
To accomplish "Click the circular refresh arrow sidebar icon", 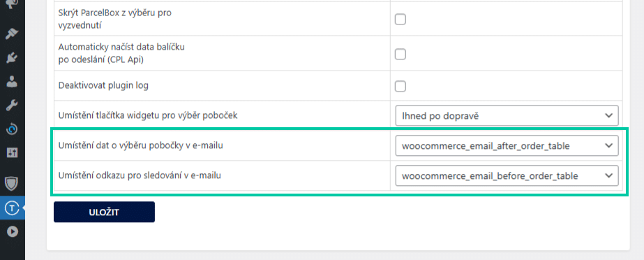I will click(x=12, y=129).
